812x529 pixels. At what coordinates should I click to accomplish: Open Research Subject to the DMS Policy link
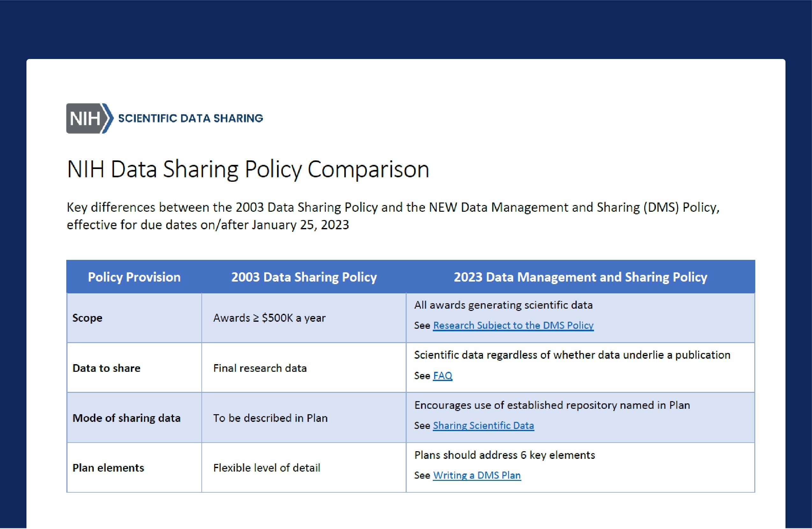tap(513, 325)
